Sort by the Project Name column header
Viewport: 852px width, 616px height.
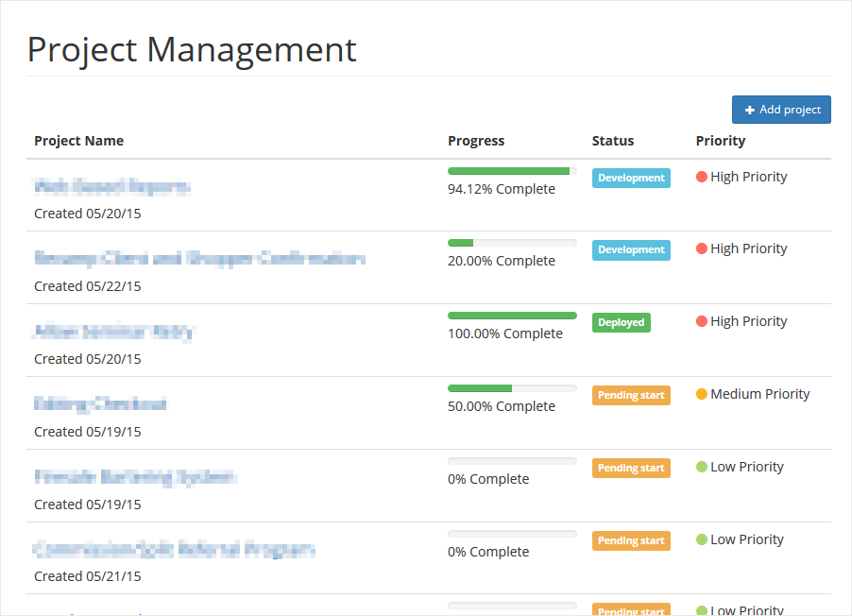(x=78, y=140)
